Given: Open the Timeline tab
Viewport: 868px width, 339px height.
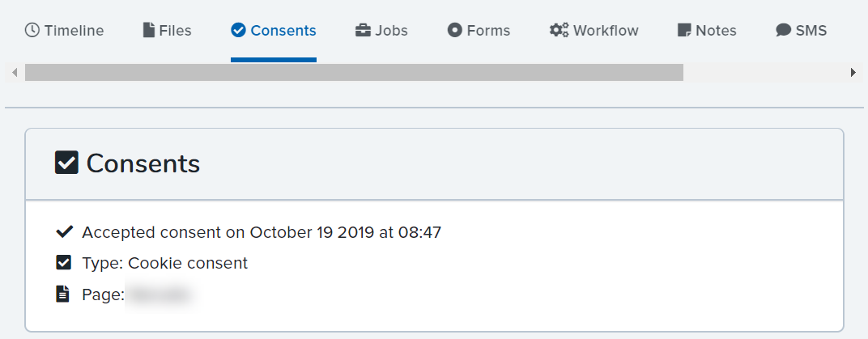Looking at the screenshot, I should pyautogui.click(x=64, y=31).
